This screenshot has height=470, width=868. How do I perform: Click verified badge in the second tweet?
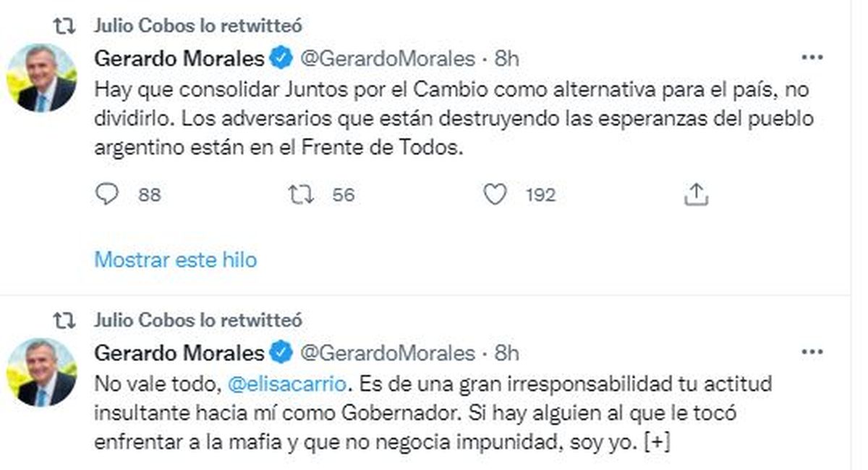tap(281, 353)
